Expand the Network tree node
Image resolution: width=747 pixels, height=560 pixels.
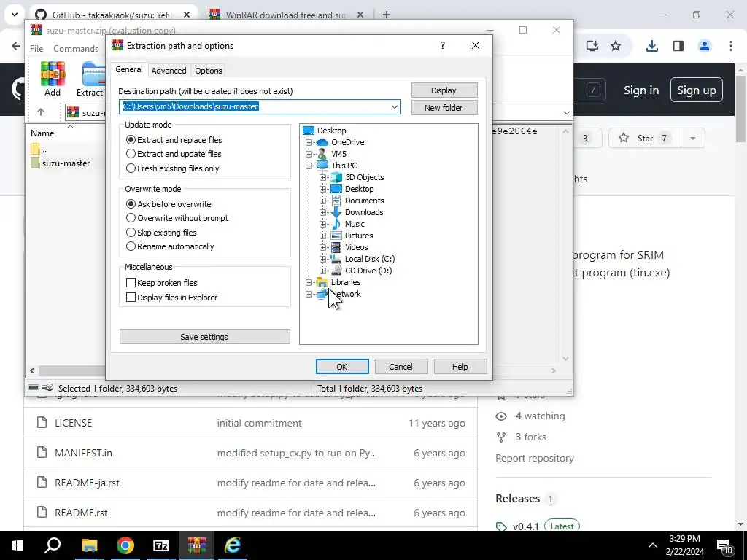pyautogui.click(x=309, y=294)
